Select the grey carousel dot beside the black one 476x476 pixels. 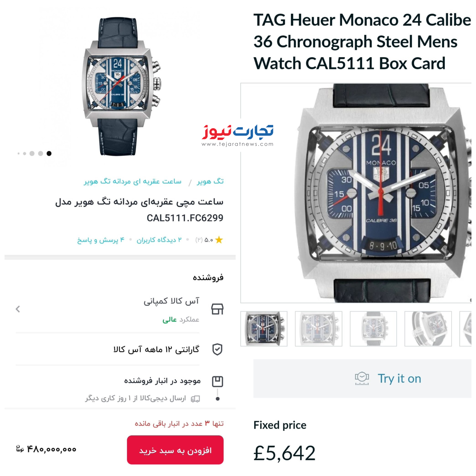pyautogui.click(x=40, y=154)
